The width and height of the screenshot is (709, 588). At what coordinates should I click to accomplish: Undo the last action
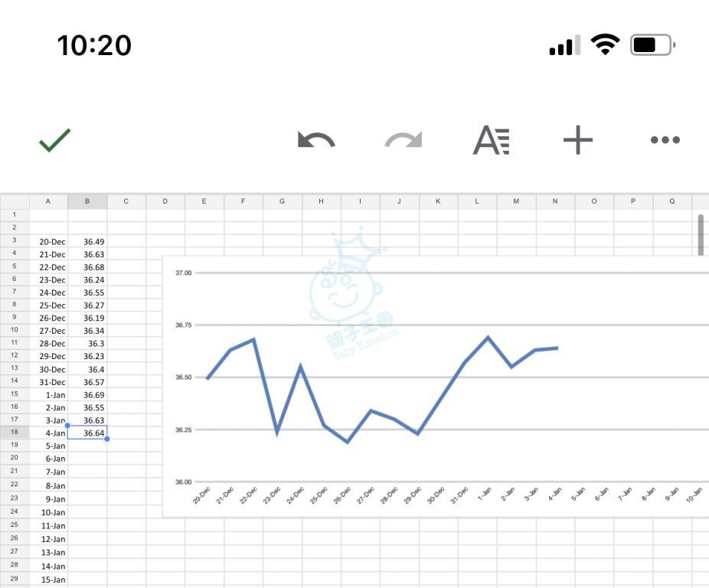[x=316, y=140]
